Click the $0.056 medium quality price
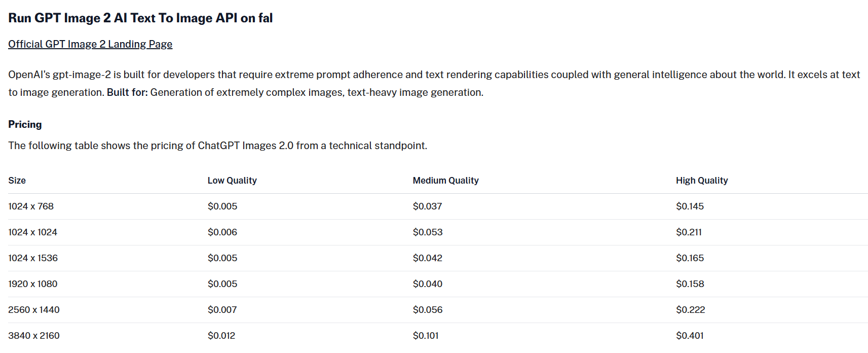The image size is (868, 353). (428, 310)
